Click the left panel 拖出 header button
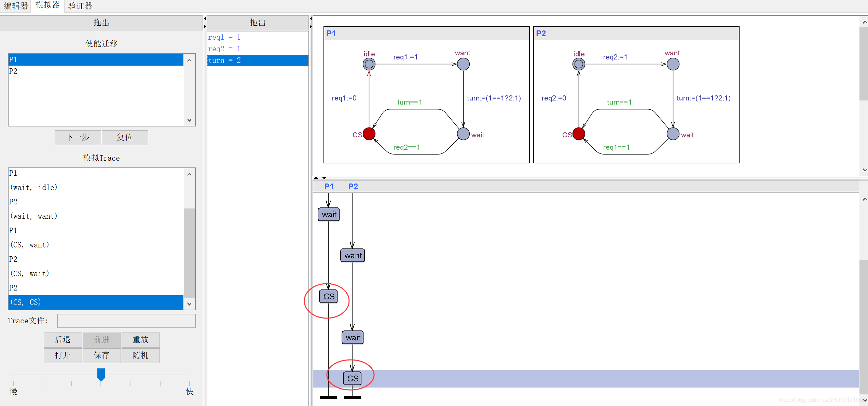 101,23
